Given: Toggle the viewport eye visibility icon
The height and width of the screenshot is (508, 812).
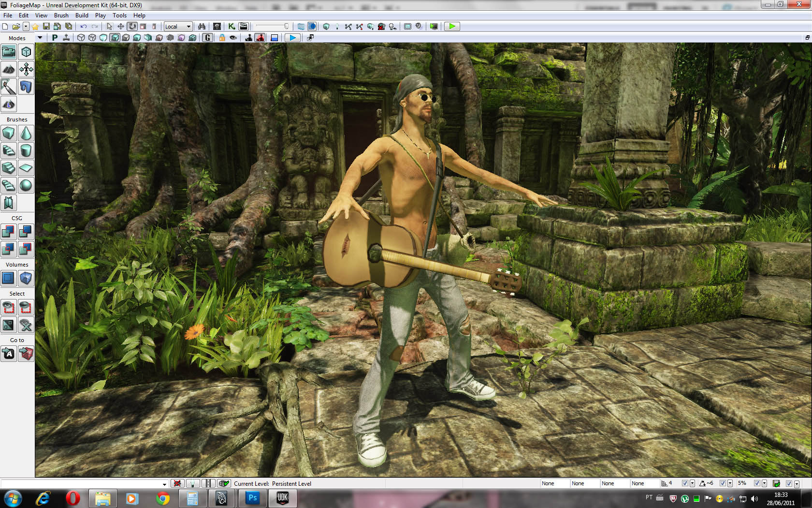Looking at the screenshot, I should click(233, 38).
